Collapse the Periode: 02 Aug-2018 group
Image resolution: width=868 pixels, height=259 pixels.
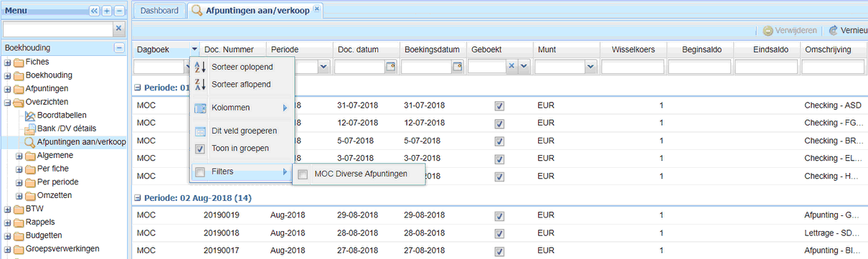coord(137,197)
